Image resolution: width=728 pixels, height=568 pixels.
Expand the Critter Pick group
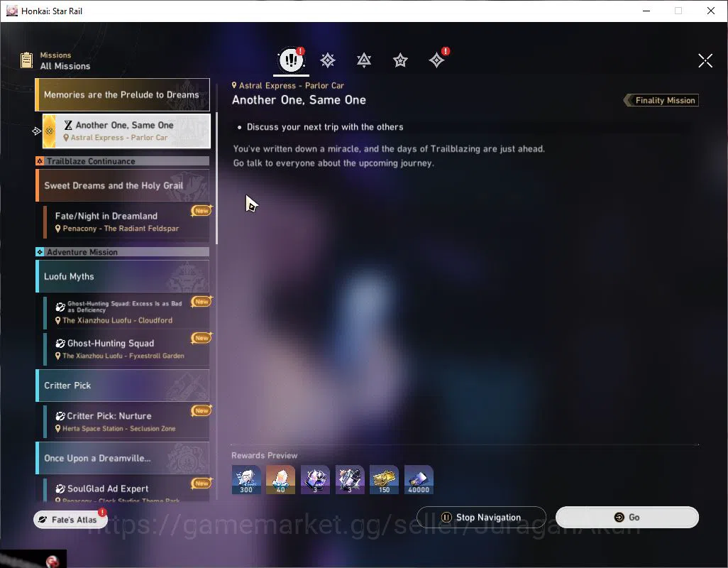coord(123,386)
